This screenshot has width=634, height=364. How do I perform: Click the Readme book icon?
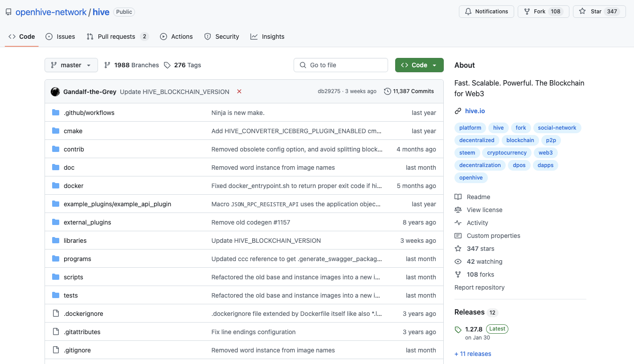tap(458, 197)
